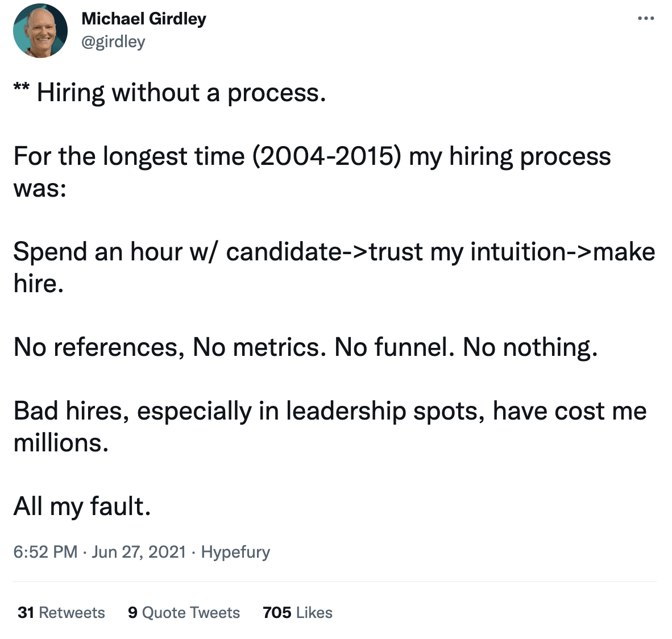Click the word 'hire.' after intuition line

coord(39,283)
